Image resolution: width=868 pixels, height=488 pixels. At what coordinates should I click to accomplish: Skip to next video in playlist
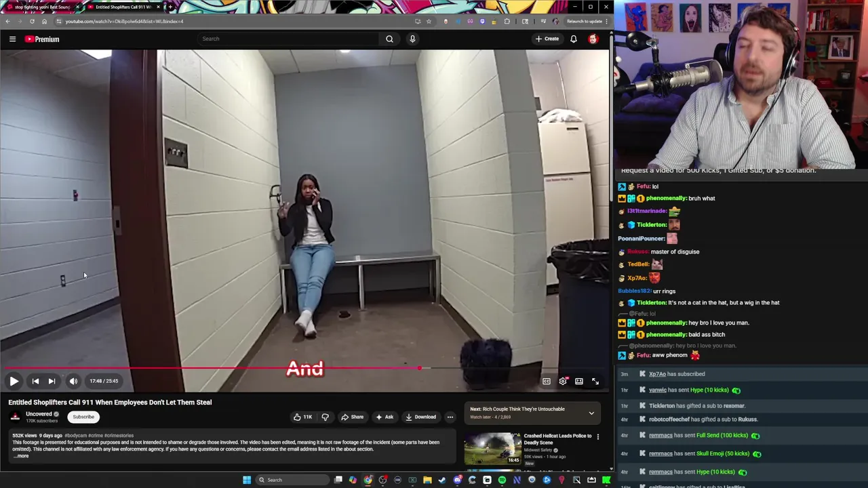pos(52,381)
